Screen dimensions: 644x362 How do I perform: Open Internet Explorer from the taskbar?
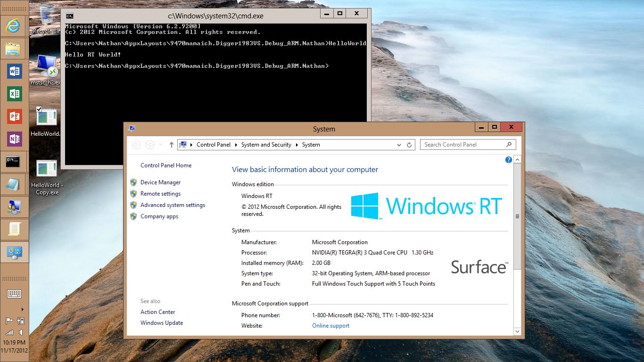click(x=14, y=25)
